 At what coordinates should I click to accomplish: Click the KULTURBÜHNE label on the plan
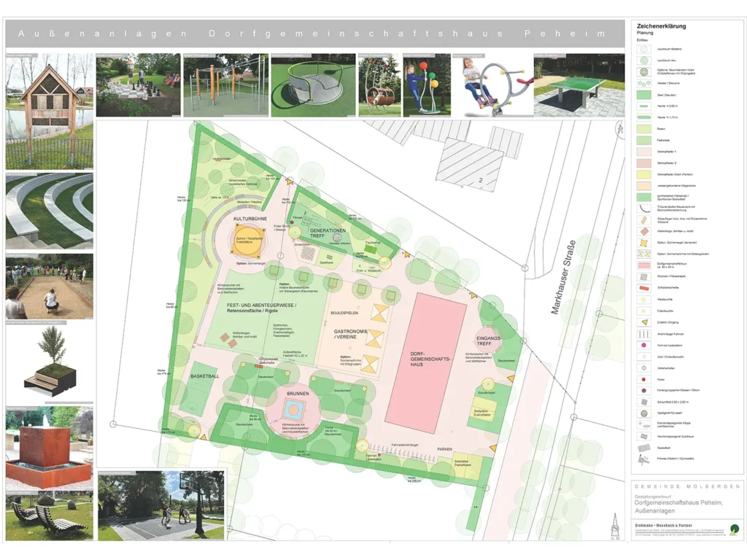click(250, 219)
